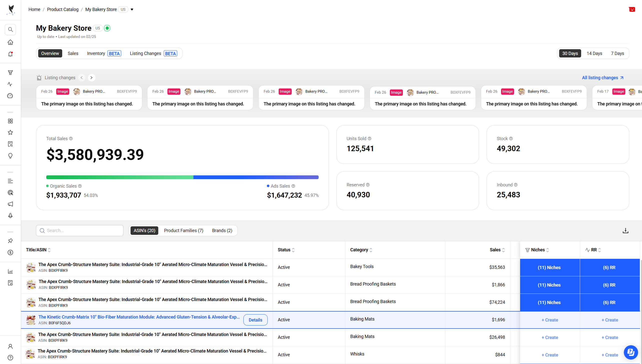Select the 14 Days time range

tap(594, 53)
